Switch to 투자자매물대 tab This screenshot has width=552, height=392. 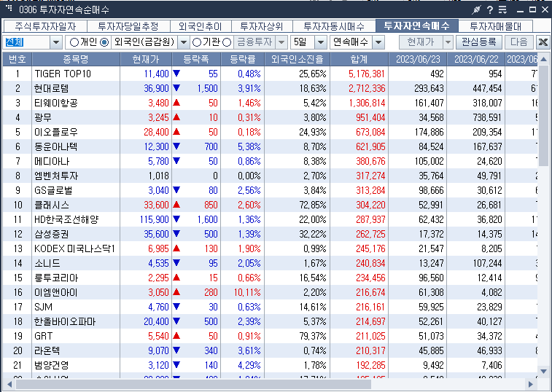(x=496, y=26)
